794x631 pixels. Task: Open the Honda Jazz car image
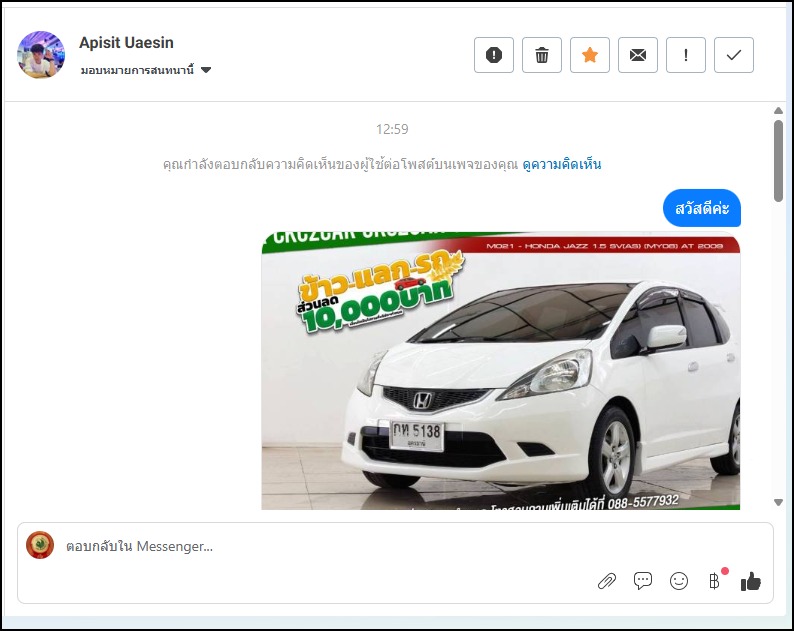point(500,371)
